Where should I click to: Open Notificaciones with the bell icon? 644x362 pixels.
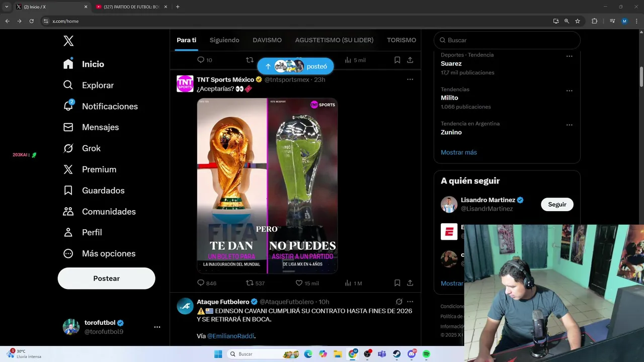click(x=100, y=107)
